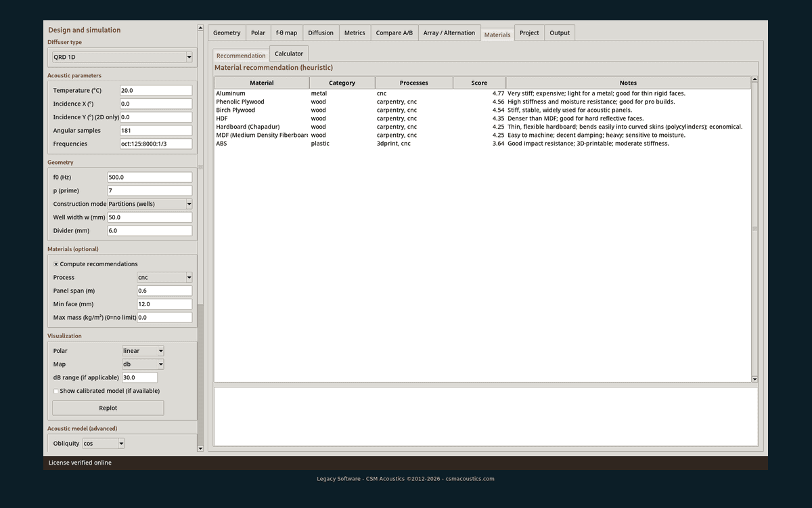Select the Birch Plywood material row

[482, 110]
